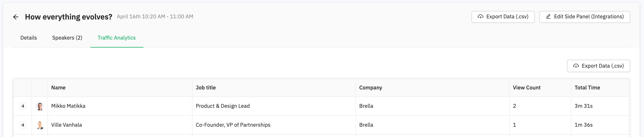Click the Job title column header
The width and height of the screenshot is (644, 137).
206,88
